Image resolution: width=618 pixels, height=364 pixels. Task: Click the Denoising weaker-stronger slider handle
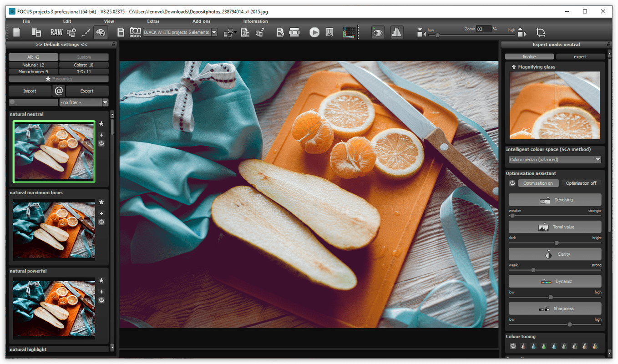tap(512, 216)
